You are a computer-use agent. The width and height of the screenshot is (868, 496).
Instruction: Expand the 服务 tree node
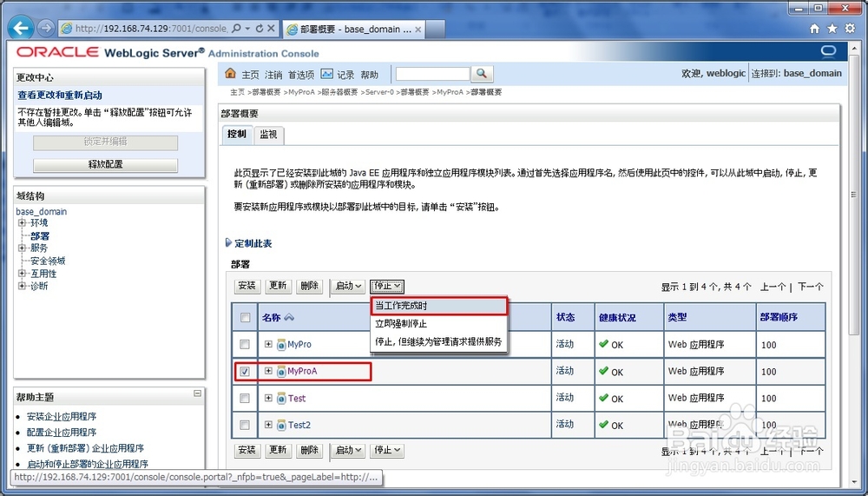(x=23, y=248)
